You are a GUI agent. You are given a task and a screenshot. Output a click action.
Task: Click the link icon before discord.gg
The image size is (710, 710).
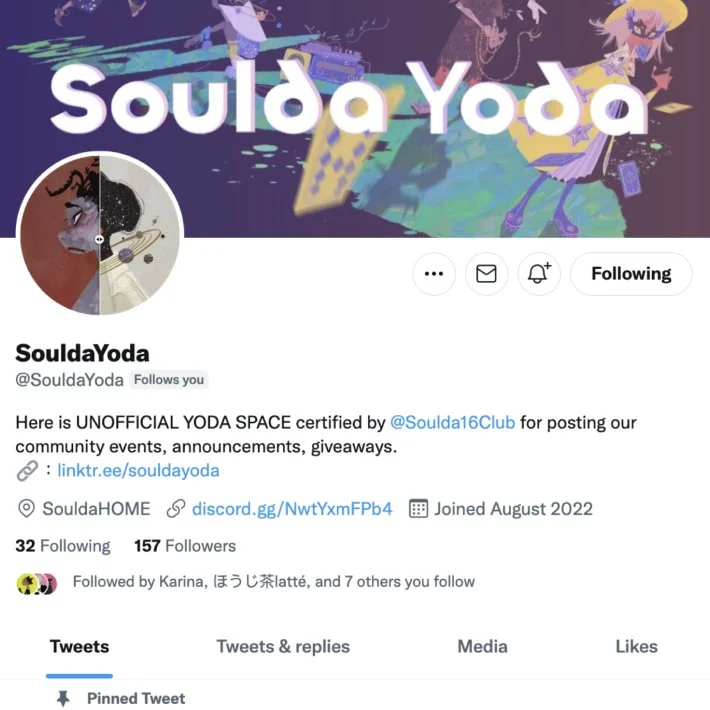176,509
